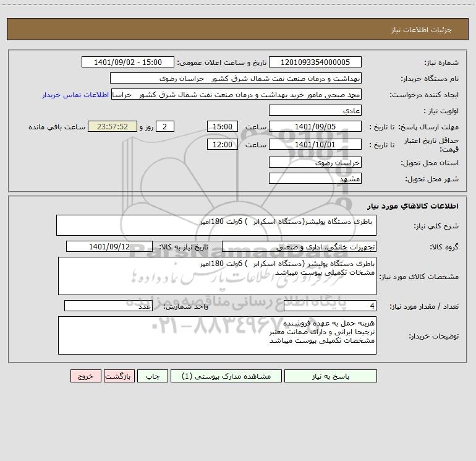The height and width of the screenshot is (461, 476).
Task: Click the گروه کالا label
Action: pos(444,247)
